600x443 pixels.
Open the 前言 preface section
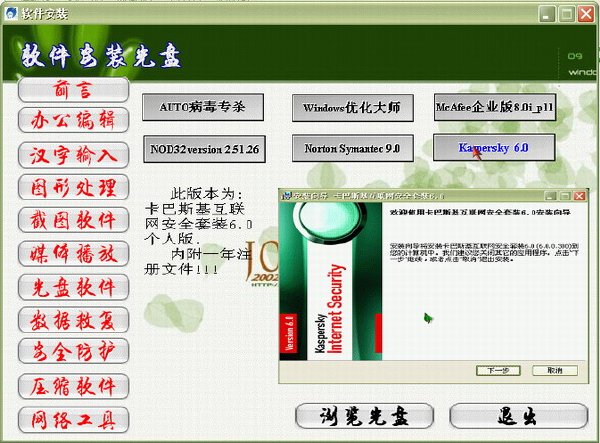[73, 90]
